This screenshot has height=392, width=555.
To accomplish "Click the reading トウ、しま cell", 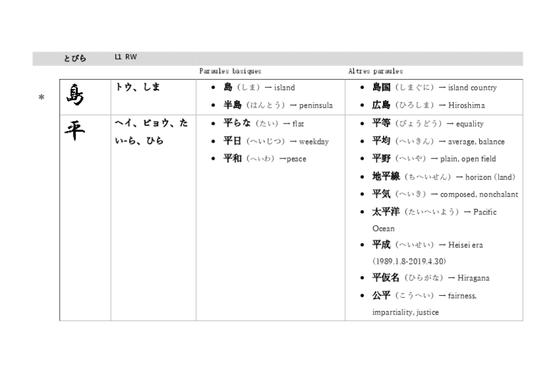I will 139,87.
